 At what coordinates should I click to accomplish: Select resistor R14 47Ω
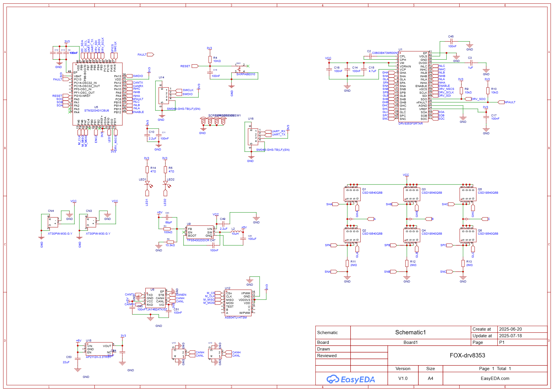click(x=147, y=170)
